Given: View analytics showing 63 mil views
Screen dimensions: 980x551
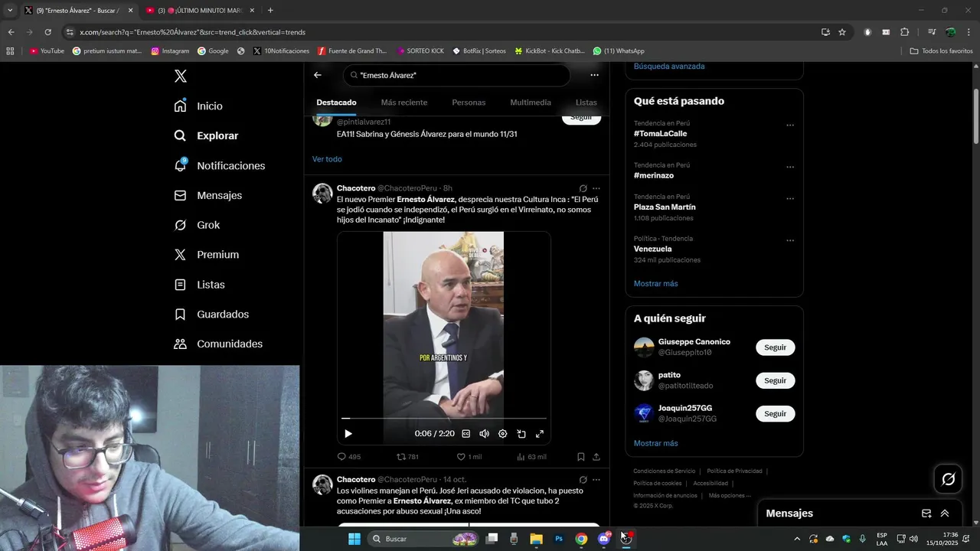Looking at the screenshot, I should [x=531, y=457].
